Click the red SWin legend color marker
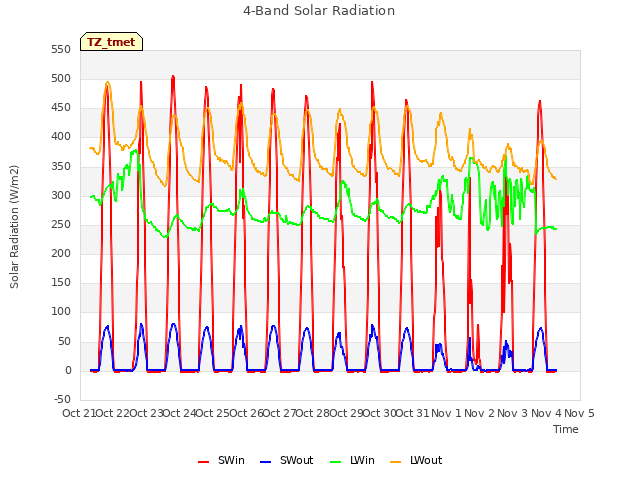 click(203, 462)
